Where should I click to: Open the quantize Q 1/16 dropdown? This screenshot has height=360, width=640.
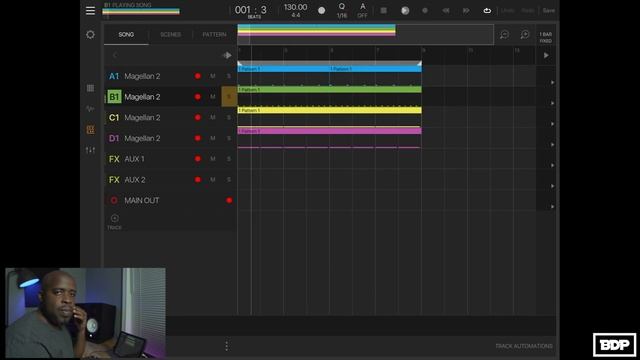(342, 11)
